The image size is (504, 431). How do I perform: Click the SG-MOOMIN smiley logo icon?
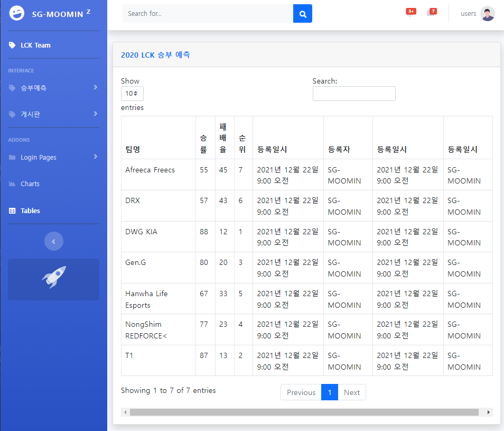pyautogui.click(x=17, y=13)
